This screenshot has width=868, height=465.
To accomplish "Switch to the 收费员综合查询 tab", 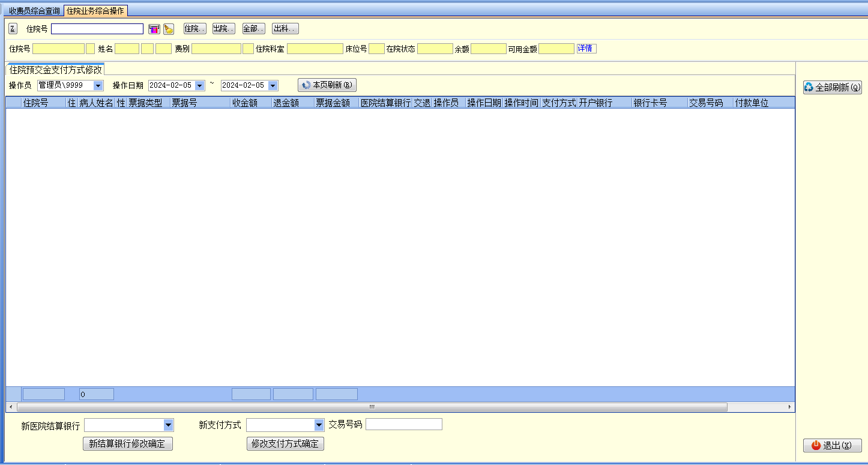I will point(34,11).
